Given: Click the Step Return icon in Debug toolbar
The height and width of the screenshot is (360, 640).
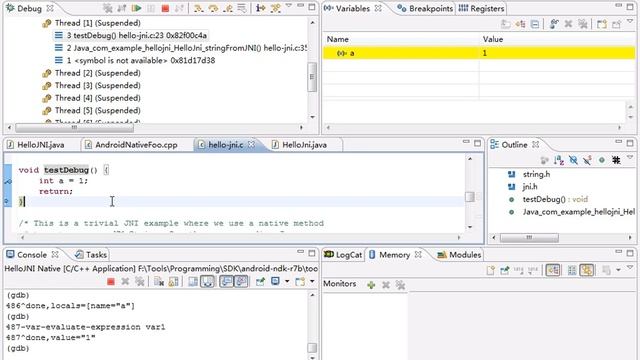Looking at the screenshot, I should (x=227, y=8).
